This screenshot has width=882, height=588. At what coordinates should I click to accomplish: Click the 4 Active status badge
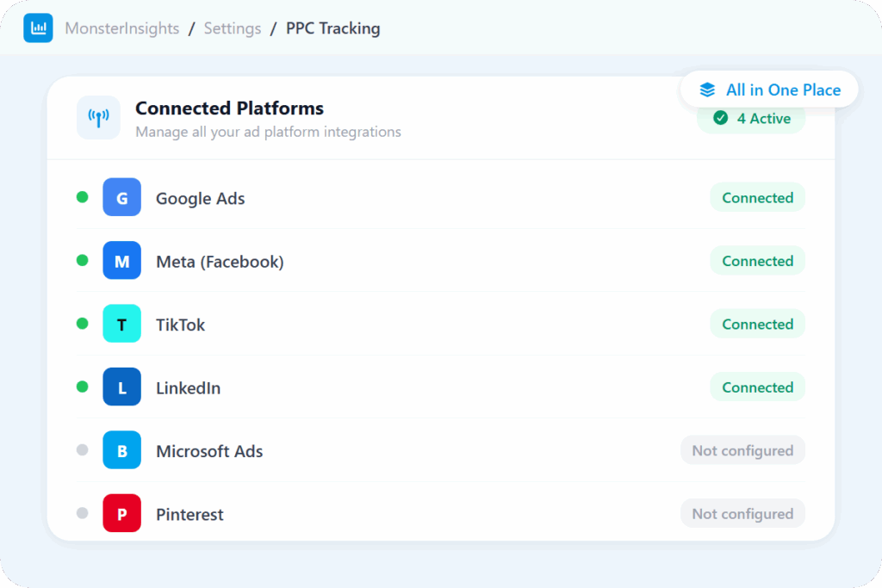[751, 119]
